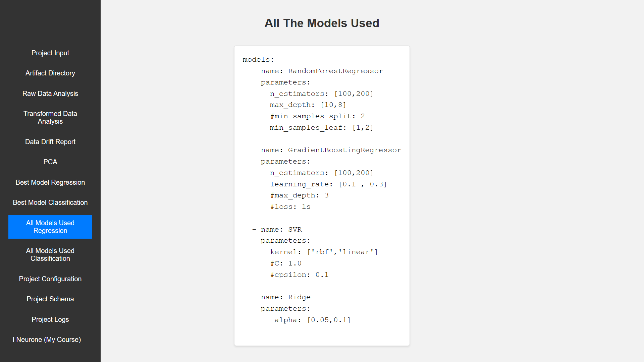Click the highlighted All Models Used Regression item
The image size is (644, 362).
click(50, 227)
